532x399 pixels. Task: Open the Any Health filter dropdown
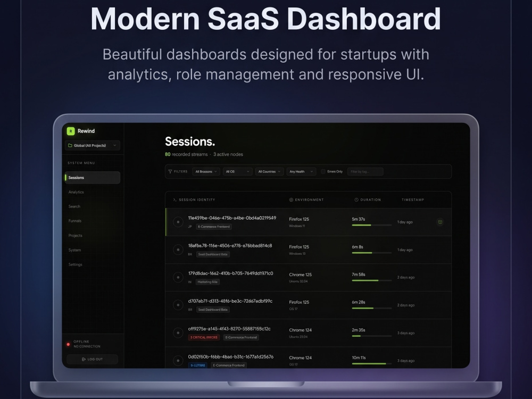click(x=301, y=172)
